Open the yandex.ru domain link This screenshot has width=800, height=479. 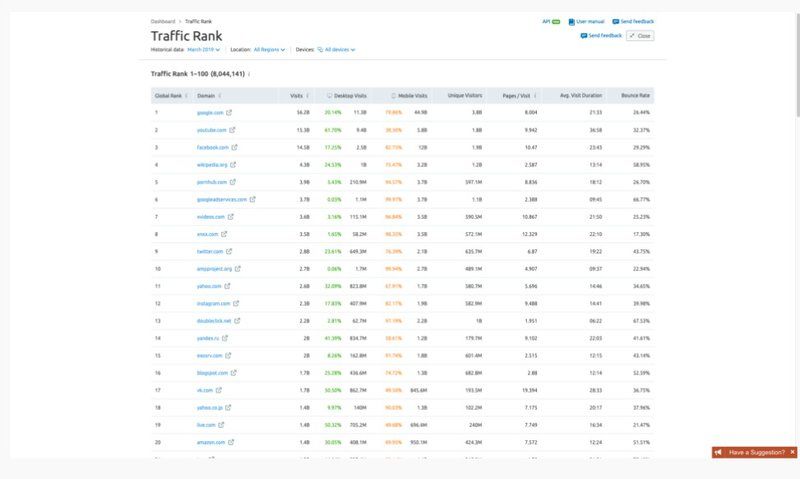click(208, 338)
